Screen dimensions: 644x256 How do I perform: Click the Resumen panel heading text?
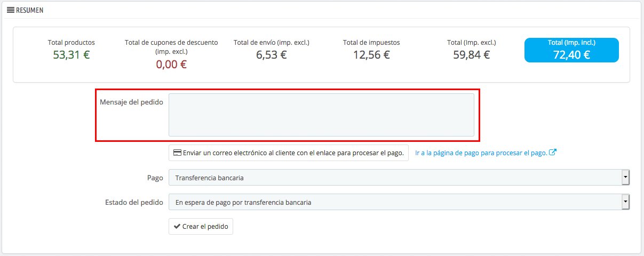pos(29,10)
